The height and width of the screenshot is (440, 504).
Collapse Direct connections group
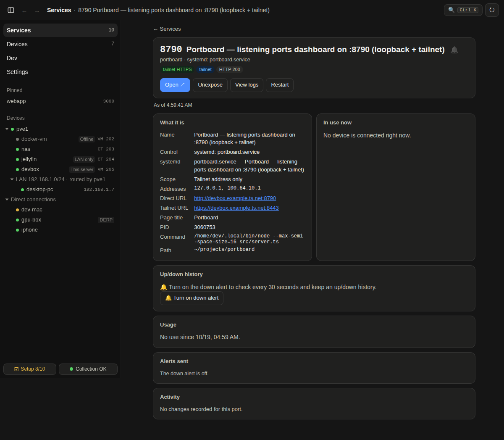coord(7,200)
